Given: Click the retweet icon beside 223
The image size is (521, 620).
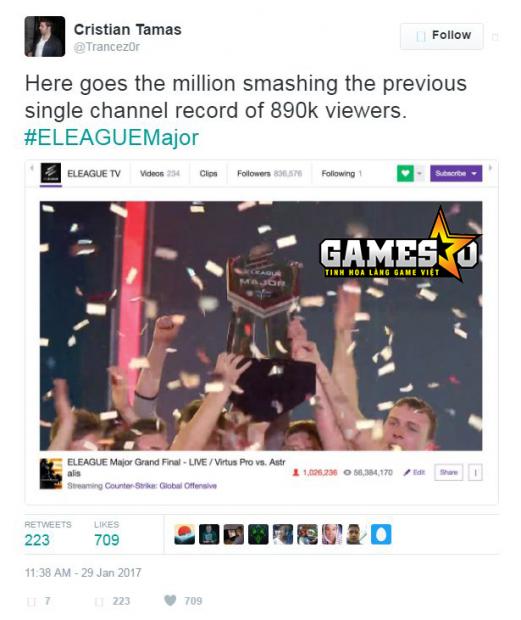Looking at the screenshot, I should coord(99,601).
